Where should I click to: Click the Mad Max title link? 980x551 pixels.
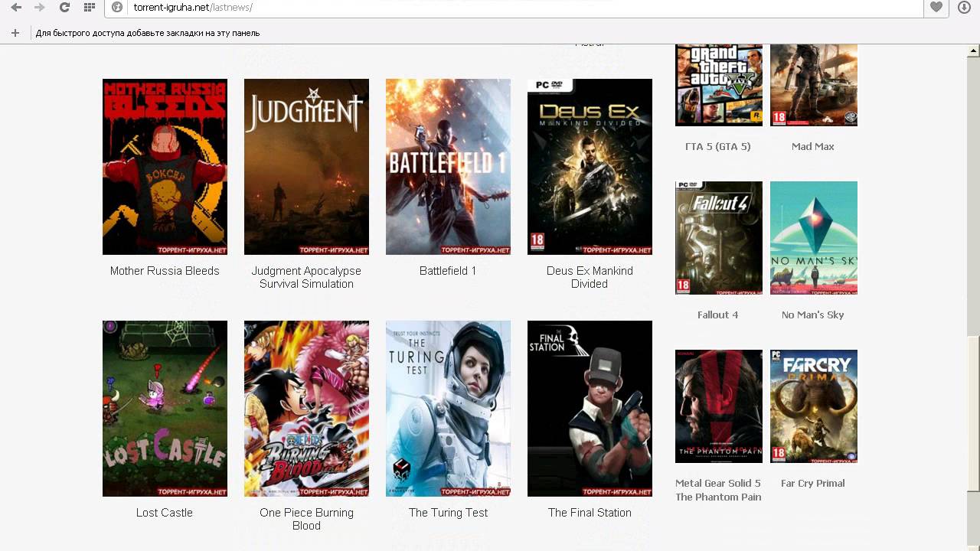pyautogui.click(x=813, y=146)
